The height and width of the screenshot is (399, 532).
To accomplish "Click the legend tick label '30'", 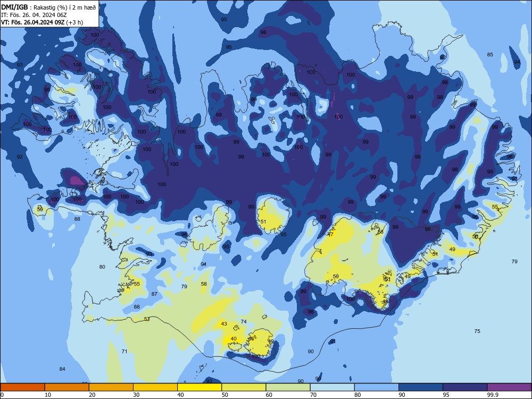I will [x=136, y=395].
